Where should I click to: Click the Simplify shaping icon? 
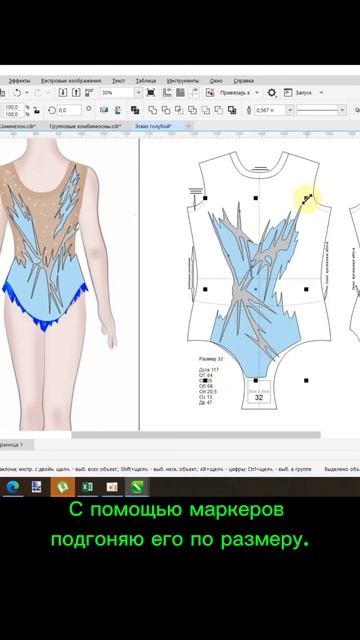[x=192, y=110]
